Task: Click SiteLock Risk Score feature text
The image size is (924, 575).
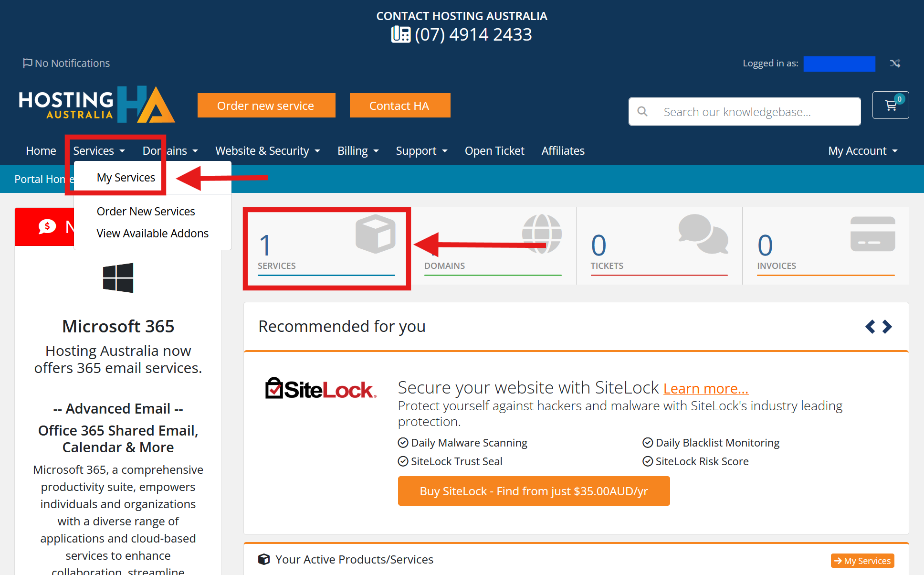Action: click(702, 461)
